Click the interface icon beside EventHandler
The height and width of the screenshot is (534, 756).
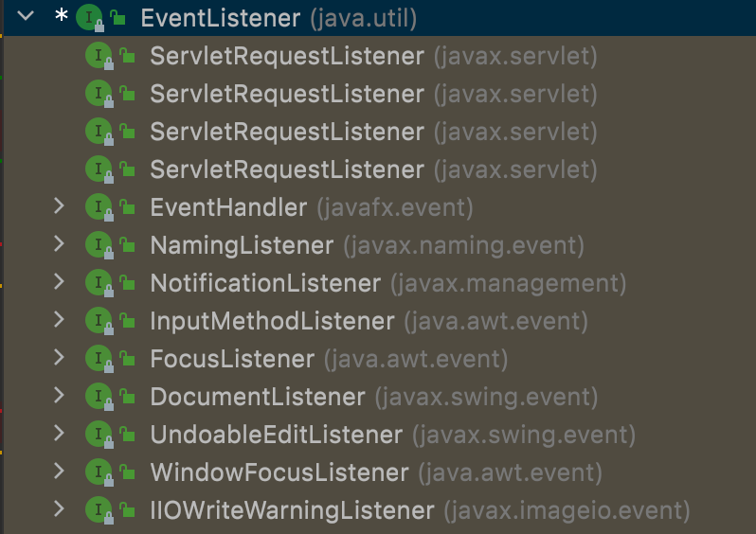[97, 207]
